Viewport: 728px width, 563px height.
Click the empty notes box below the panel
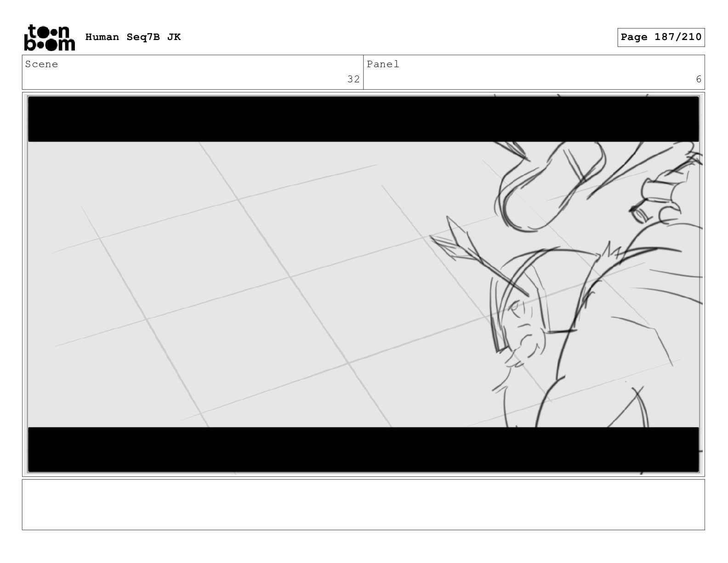pos(364,505)
